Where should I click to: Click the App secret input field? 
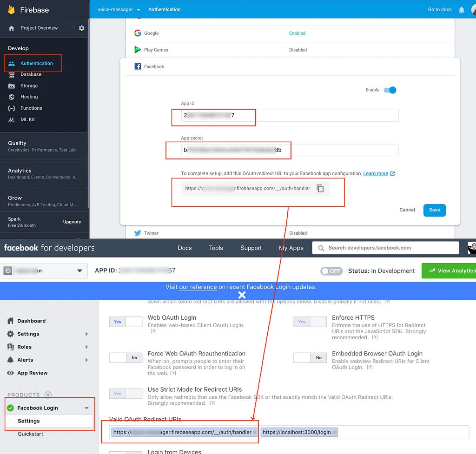click(x=290, y=150)
